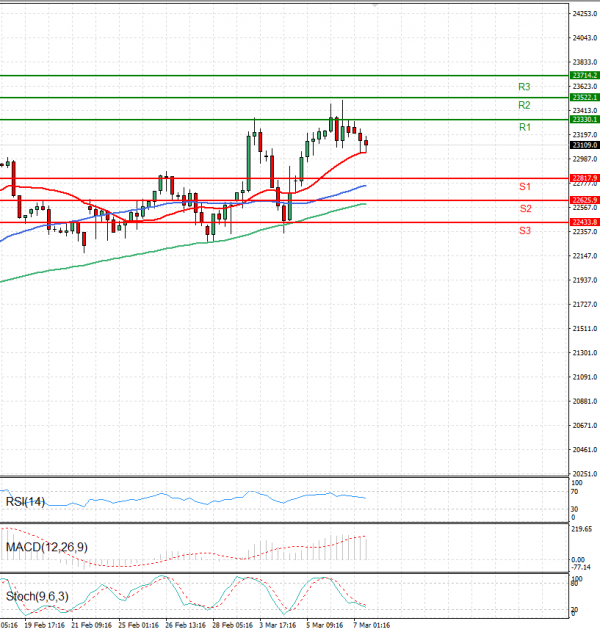Click the R2 resistance label
Viewport: 600px width, 632px height.
(x=524, y=105)
